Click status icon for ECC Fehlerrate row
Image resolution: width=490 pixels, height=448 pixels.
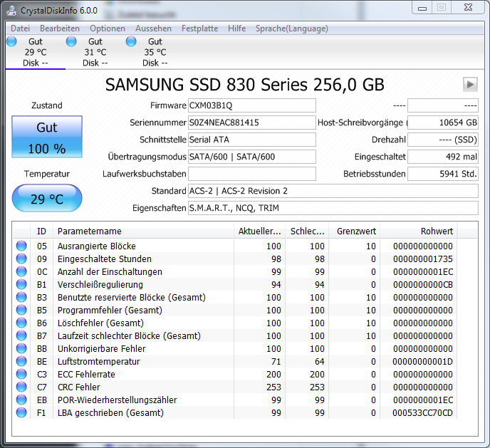21,374
